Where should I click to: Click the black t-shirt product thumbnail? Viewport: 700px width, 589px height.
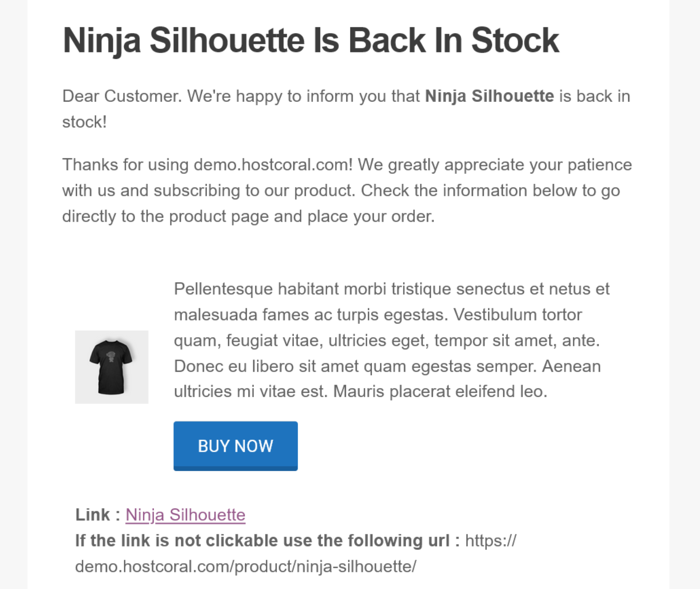click(112, 367)
